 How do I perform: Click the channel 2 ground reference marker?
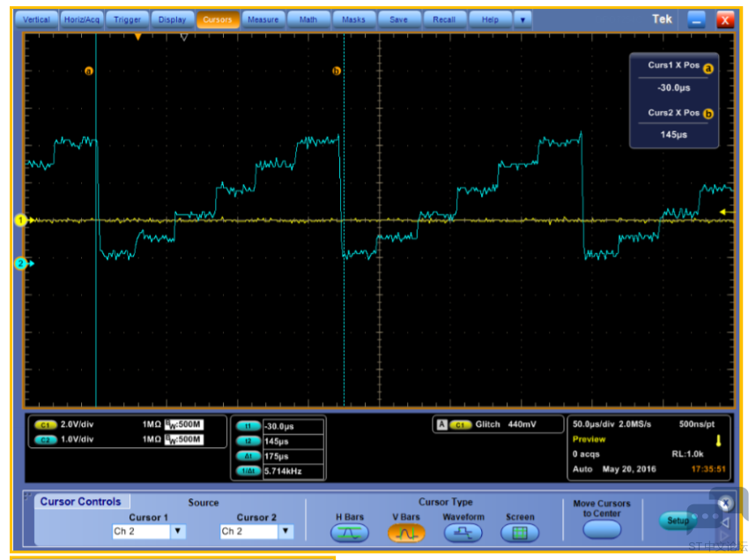(19, 263)
